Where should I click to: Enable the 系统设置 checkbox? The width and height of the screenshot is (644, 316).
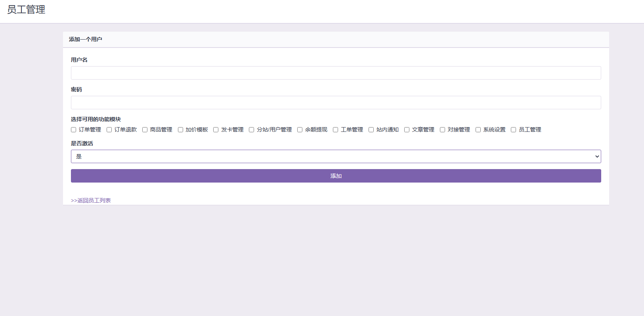[x=478, y=129]
